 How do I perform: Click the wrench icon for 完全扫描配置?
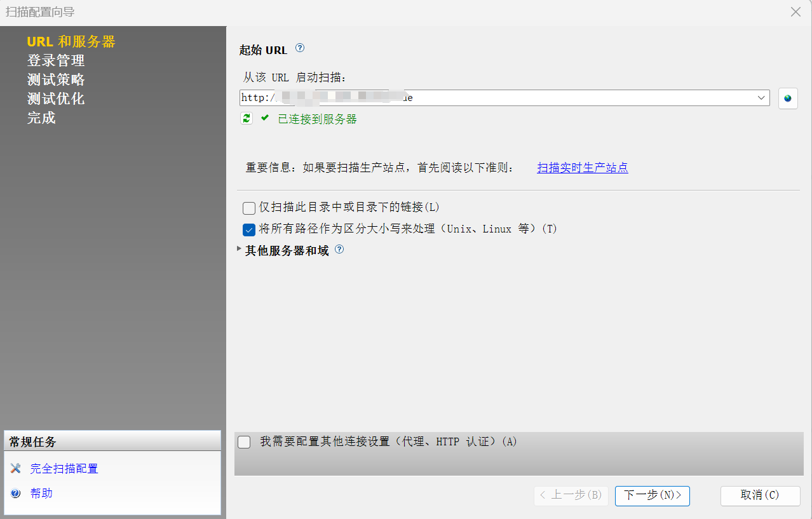point(16,469)
